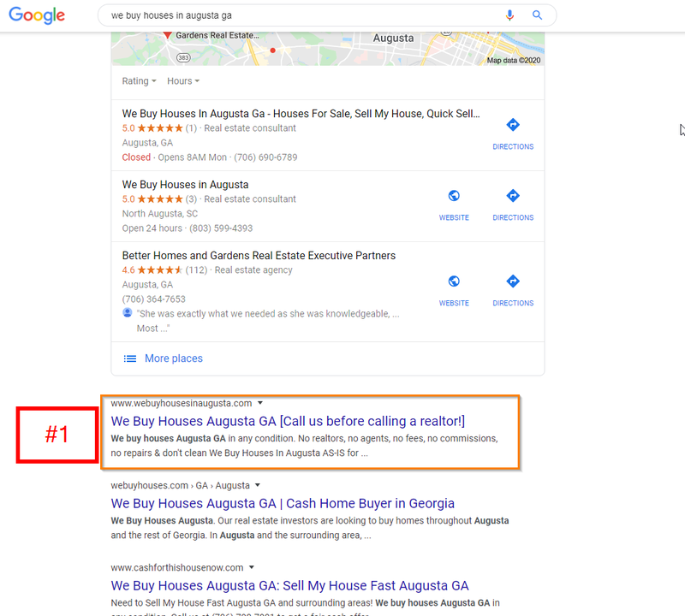Open Better Homes and Gardens Real Estate listing title
The width and height of the screenshot is (685, 616).
pos(259,256)
